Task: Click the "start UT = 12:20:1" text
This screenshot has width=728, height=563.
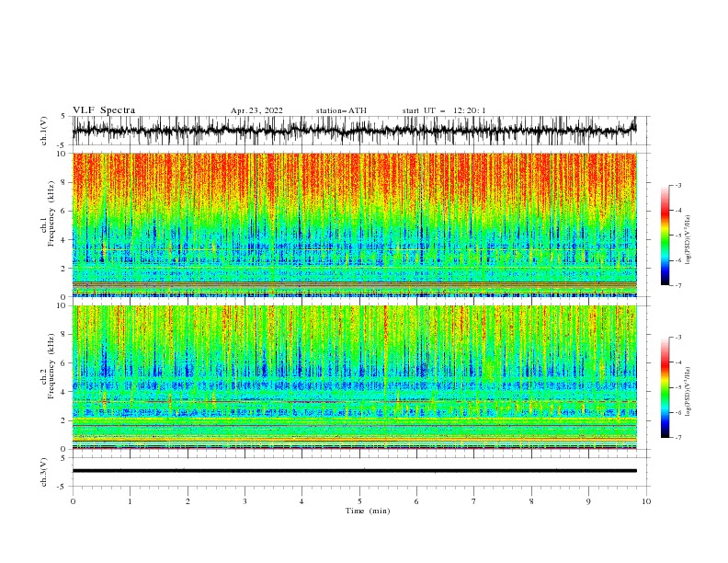Action: (444, 110)
